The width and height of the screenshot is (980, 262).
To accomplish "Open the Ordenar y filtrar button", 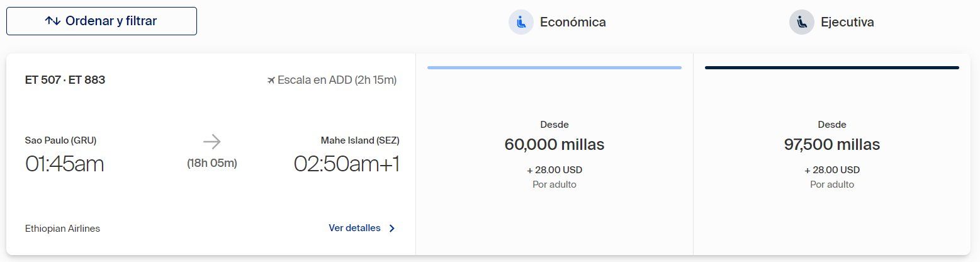I will [101, 21].
